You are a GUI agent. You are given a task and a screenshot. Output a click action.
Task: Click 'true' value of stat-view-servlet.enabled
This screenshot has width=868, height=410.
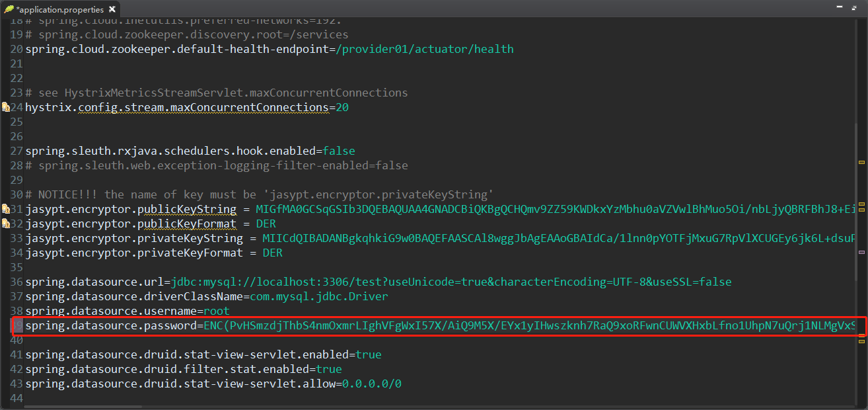pos(368,354)
